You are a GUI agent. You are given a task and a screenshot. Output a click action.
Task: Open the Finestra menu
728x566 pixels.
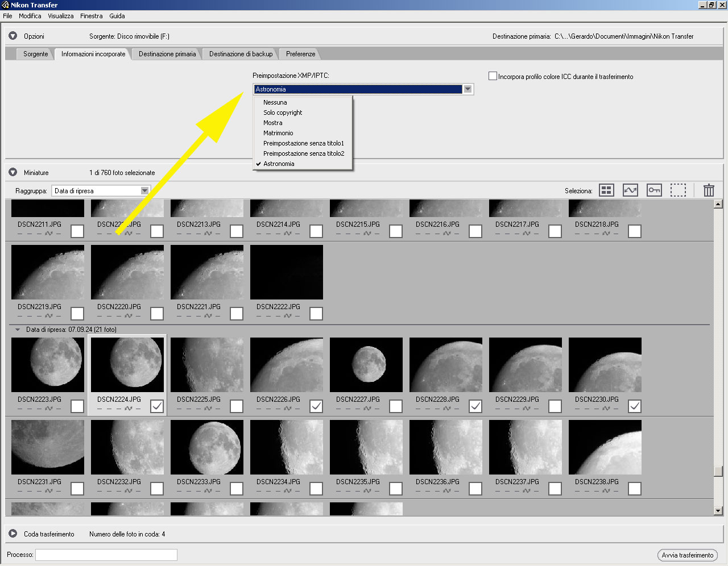pos(92,16)
